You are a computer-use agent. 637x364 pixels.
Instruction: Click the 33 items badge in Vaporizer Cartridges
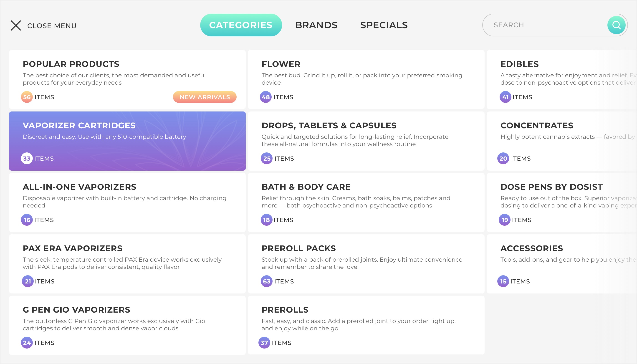click(x=27, y=159)
